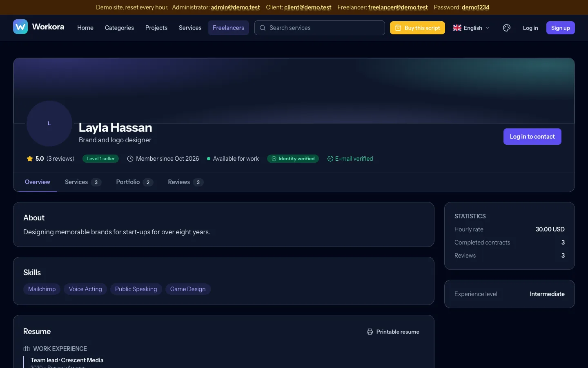Open Categories in the navbar
Screen dimensions: 588x368
point(119,28)
